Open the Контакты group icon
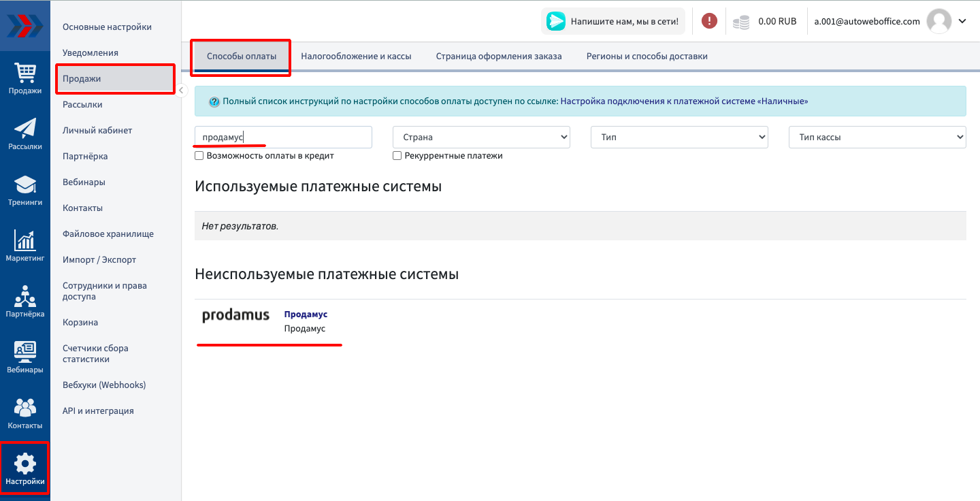Viewport: 980px width, 501px height. coord(25,407)
